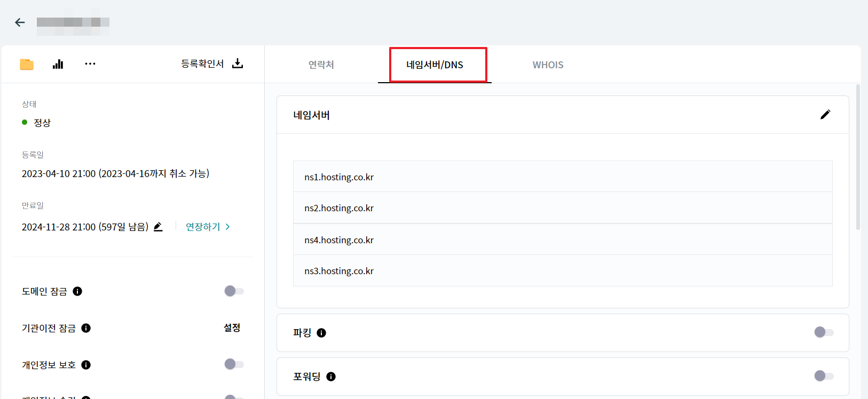Show info icon next to 포워딩

[331, 377]
